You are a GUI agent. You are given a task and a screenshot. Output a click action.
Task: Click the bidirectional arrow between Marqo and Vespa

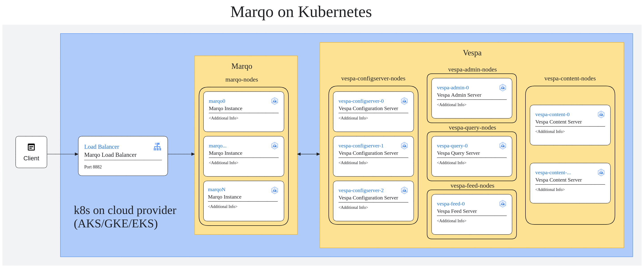coord(309,154)
